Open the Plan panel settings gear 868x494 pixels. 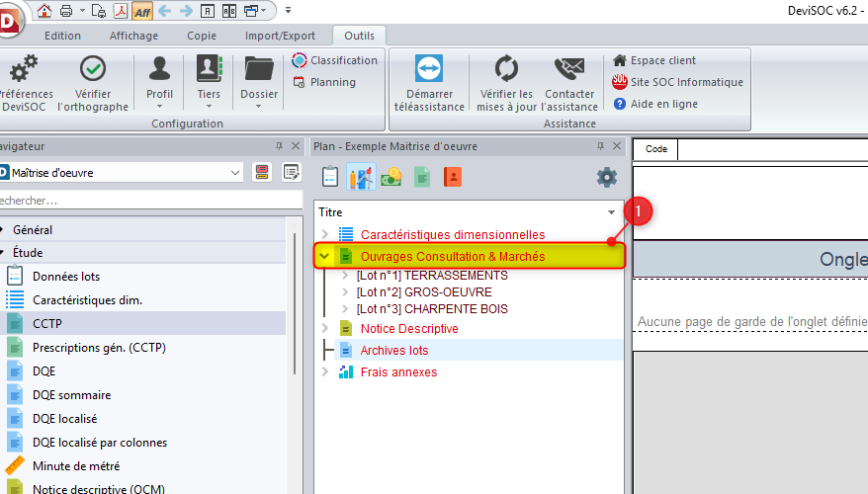coord(606,178)
